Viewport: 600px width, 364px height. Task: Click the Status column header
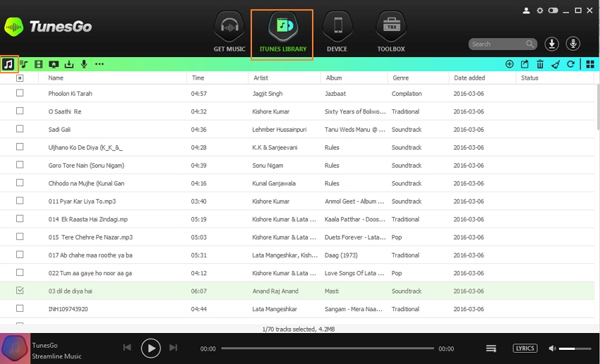[529, 78]
